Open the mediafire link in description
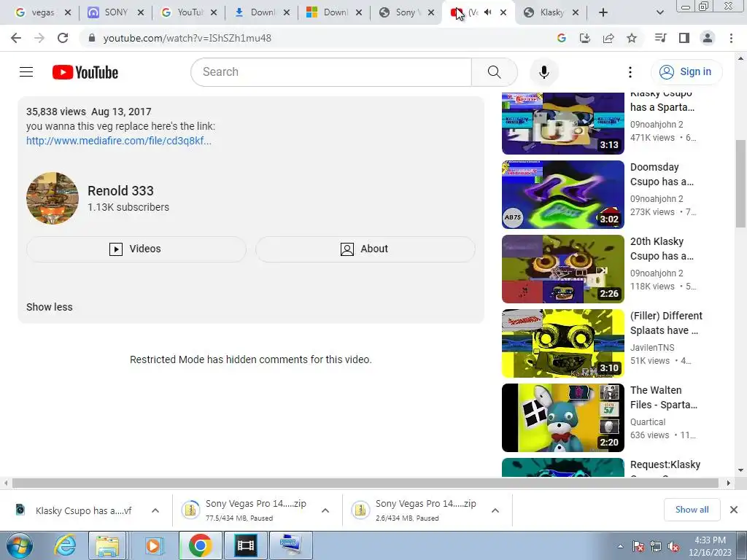Viewport: 747px width, 560px height. pyautogui.click(x=119, y=141)
